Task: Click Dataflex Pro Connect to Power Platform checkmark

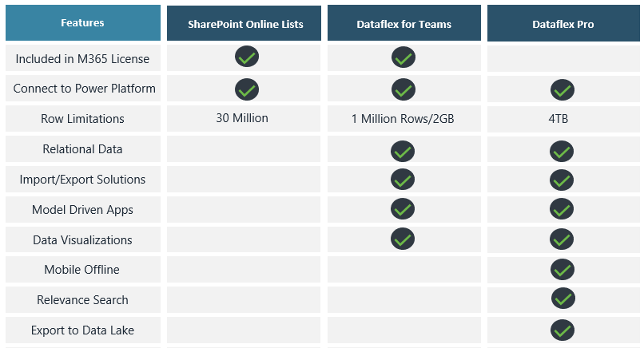Action: 563,89
